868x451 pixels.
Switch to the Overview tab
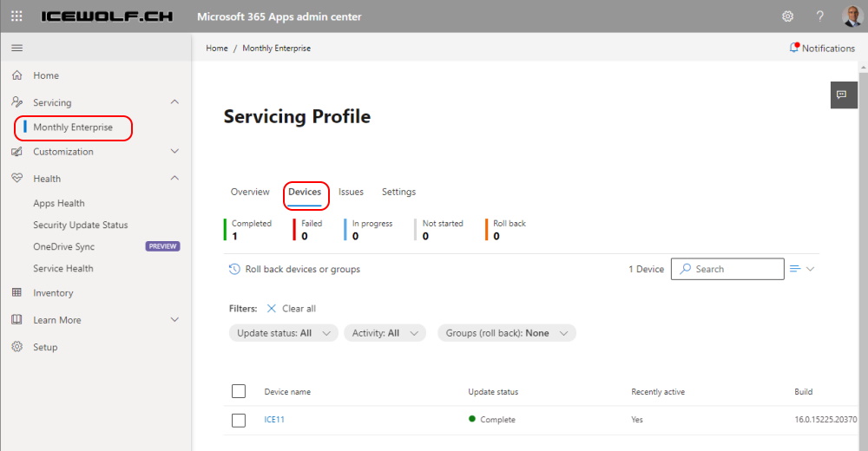pyautogui.click(x=250, y=192)
